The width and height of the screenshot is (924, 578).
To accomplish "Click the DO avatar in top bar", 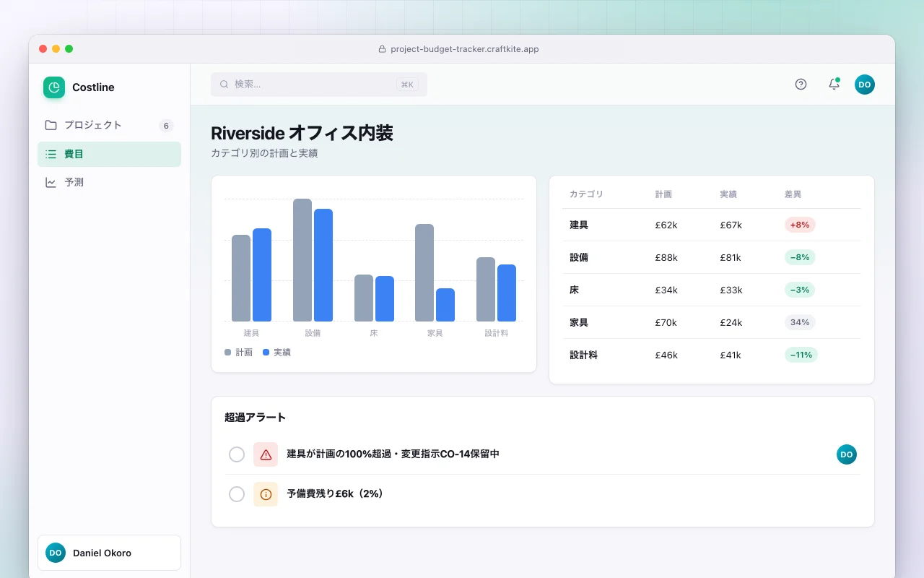I will click(865, 85).
